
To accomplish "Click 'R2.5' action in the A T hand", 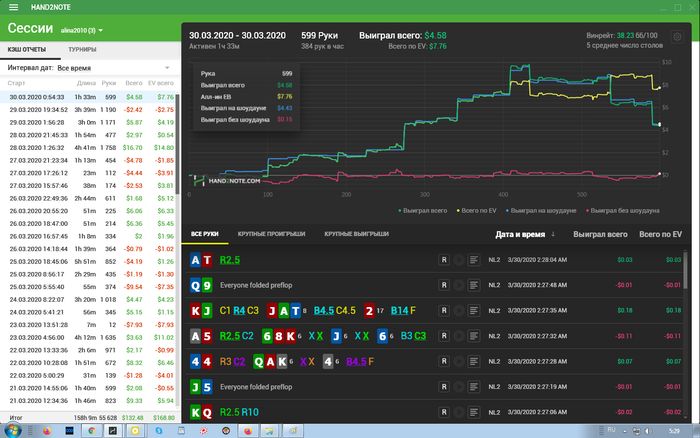I will [x=230, y=260].
